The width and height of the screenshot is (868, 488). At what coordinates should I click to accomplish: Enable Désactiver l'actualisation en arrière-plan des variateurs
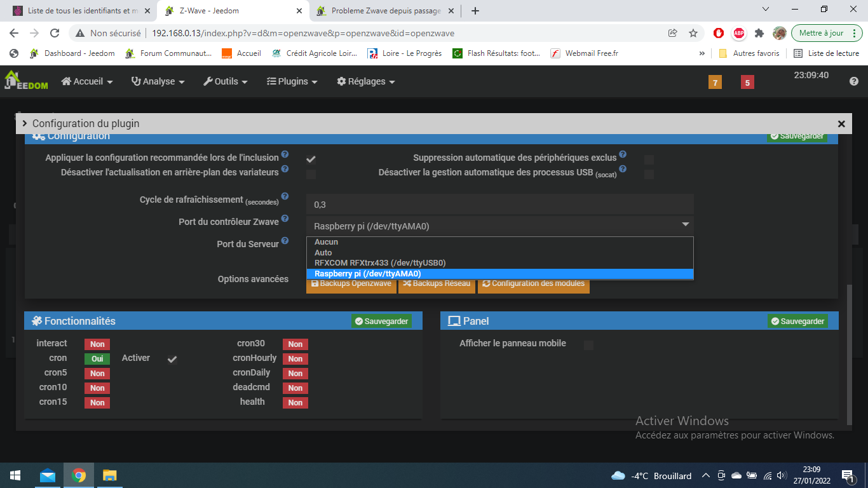pyautogui.click(x=311, y=174)
